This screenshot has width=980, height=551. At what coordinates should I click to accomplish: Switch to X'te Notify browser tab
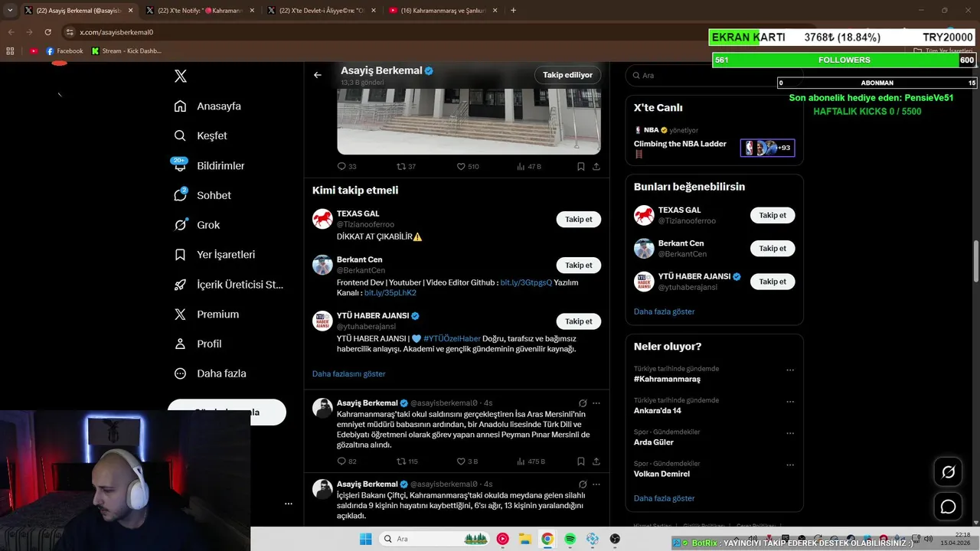pyautogui.click(x=199, y=11)
